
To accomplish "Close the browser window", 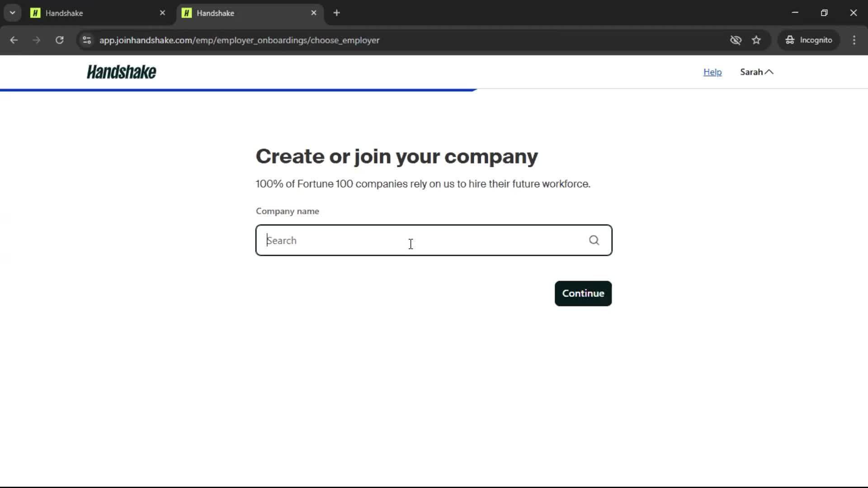I will [853, 13].
